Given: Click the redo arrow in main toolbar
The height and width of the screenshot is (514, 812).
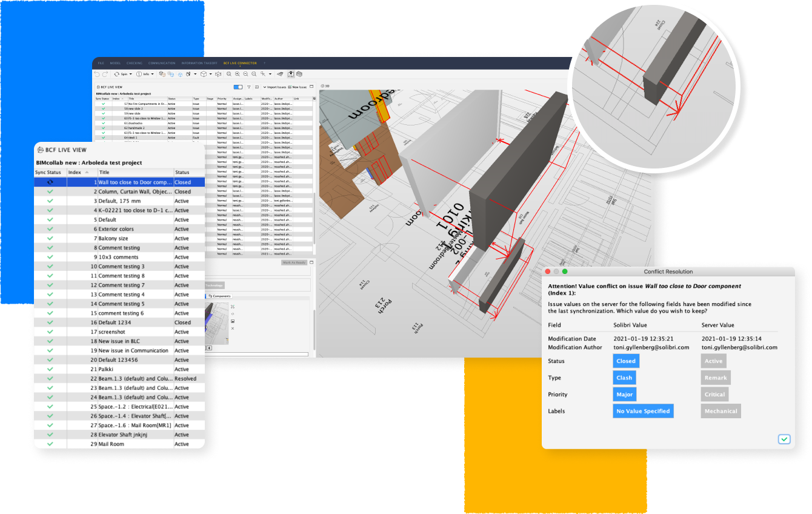Looking at the screenshot, I should click(x=105, y=74).
